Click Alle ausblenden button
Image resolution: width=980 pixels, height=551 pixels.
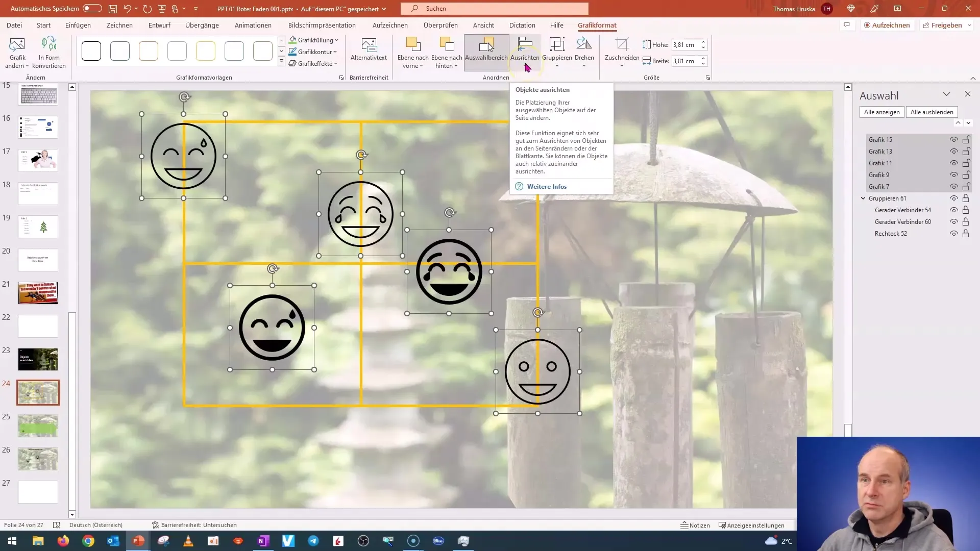(x=932, y=112)
